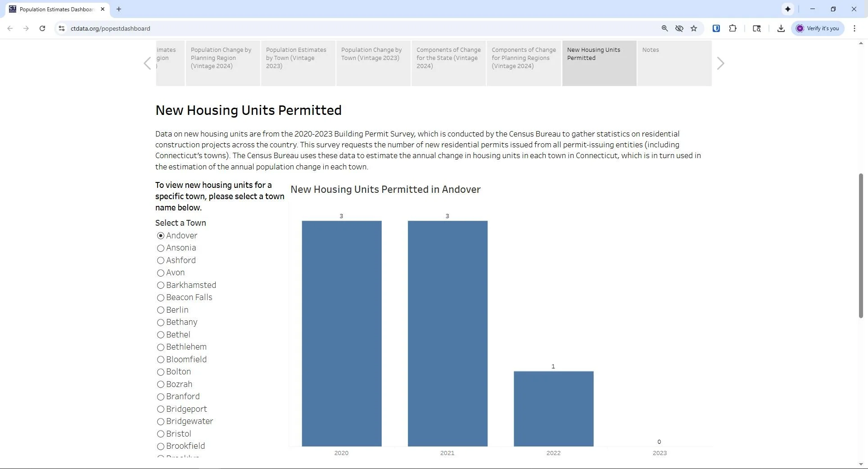Select the Berlin radio button
The height and width of the screenshot is (469, 868).
point(160,310)
